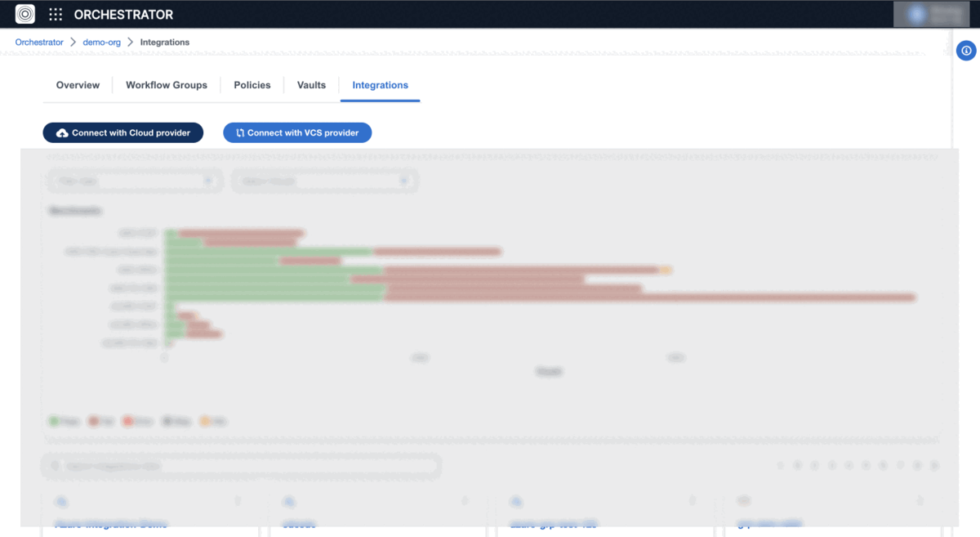Open the Vaults tab
Image resolution: width=980 pixels, height=537 pixels.
[310, 85]
